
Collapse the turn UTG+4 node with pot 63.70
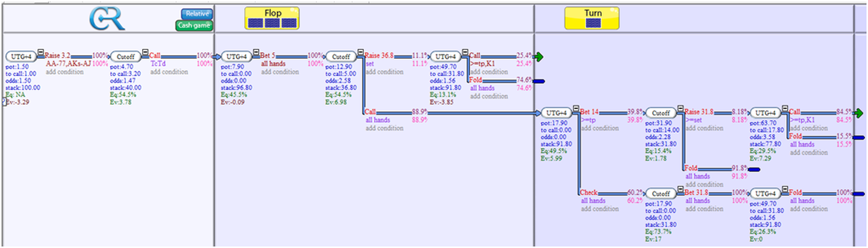785,108
